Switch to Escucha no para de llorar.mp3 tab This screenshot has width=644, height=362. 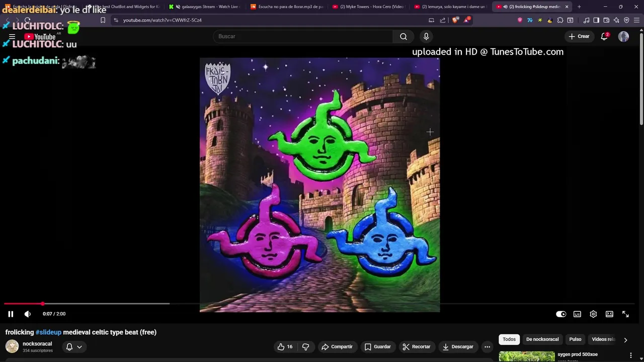tap(287, 7)
